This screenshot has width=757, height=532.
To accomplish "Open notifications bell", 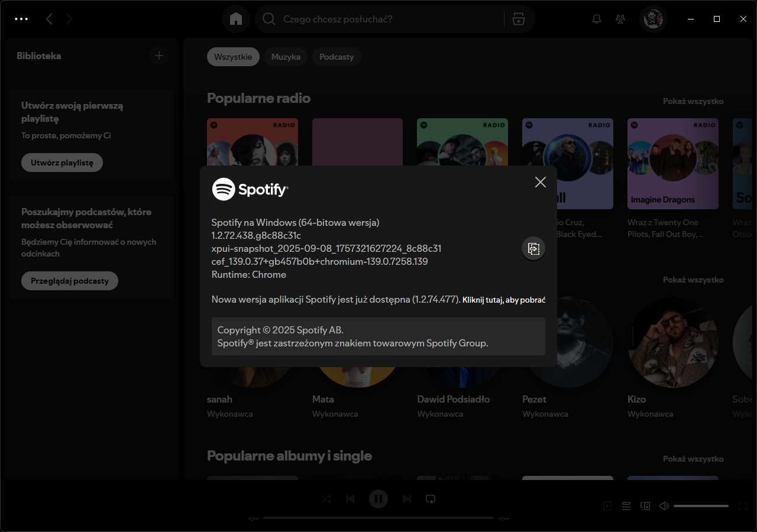I will (x=597, y=19).
